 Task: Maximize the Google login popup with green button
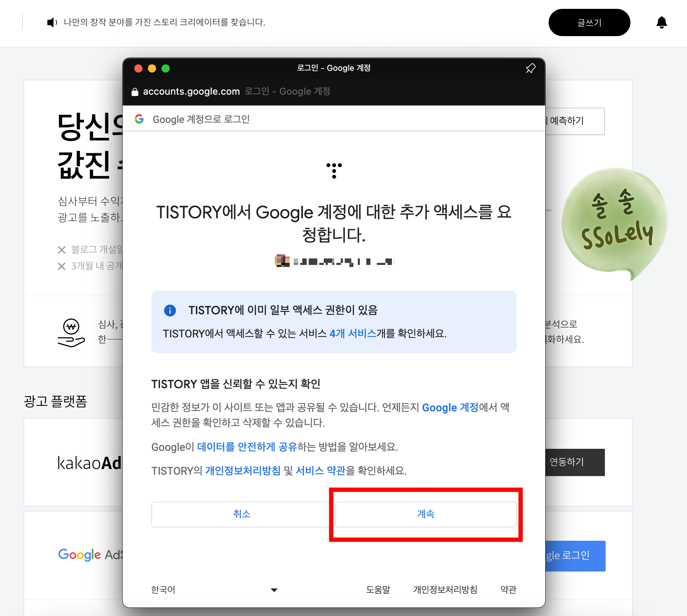[x=166, y=68]
